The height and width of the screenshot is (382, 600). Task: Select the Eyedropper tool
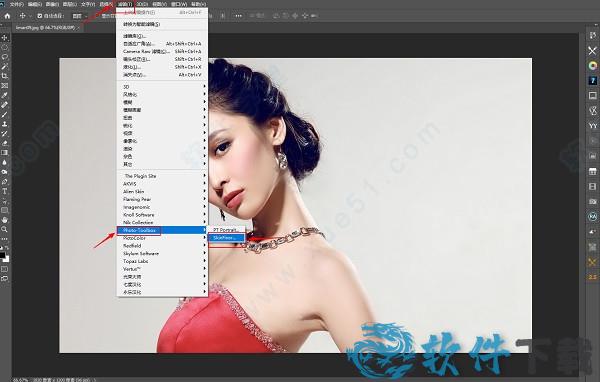pyautogui.click(x=5, y=95)
